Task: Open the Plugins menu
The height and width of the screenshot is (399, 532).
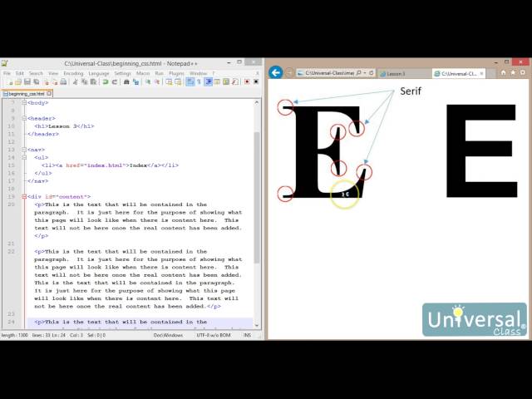Action: [x=176, y=73]
